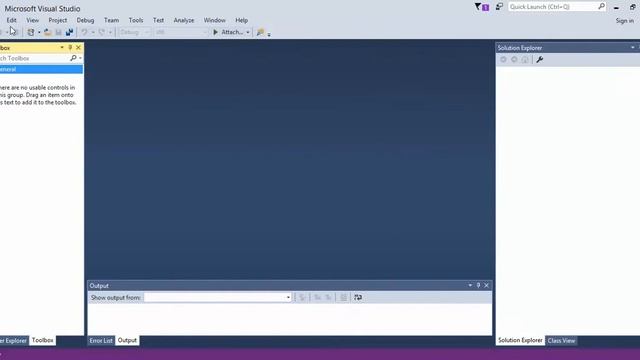Image resolution: width=640 pixels, height=360 pixels.
Task: Open Solution Explorer window position dropdown arrow
Action: click(633, 48)
